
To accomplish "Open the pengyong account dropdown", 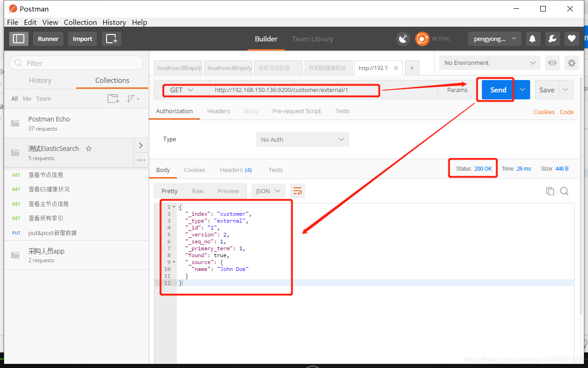I will coord(495,39).
